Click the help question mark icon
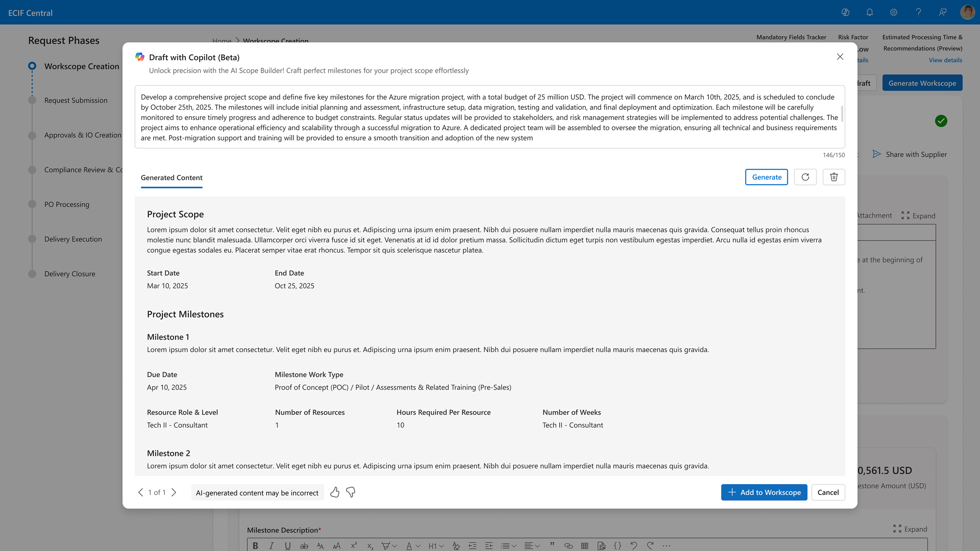 tap(918, 13)
